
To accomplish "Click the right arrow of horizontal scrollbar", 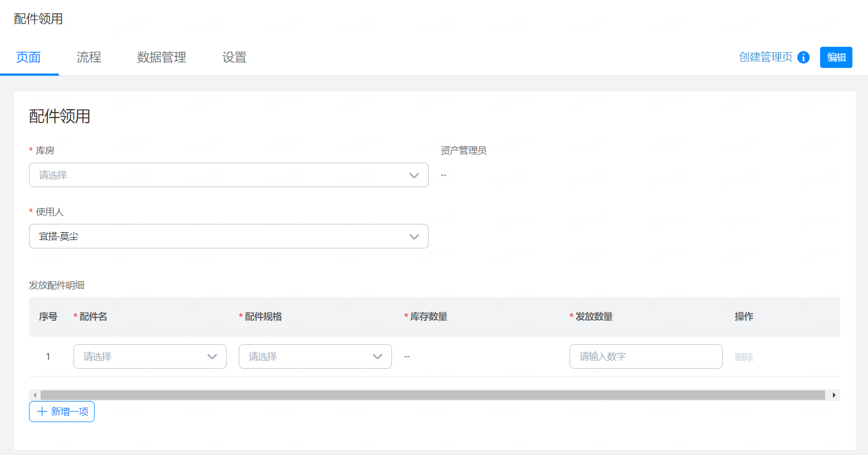I will pos(834,395).
